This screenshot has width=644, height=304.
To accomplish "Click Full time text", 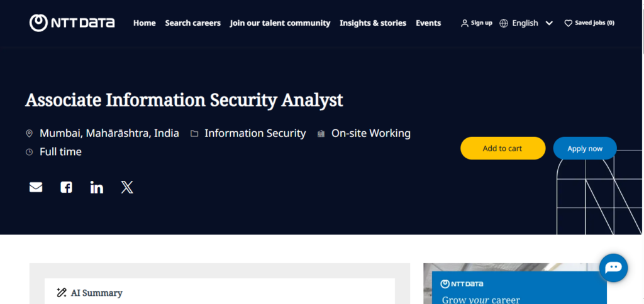I will pos(61,152).
